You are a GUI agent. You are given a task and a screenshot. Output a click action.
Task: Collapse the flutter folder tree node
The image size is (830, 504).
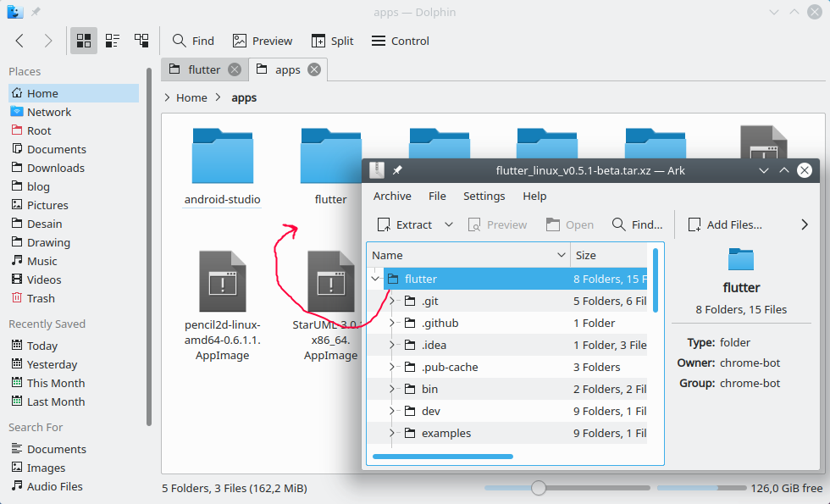[x=375, y=279]
